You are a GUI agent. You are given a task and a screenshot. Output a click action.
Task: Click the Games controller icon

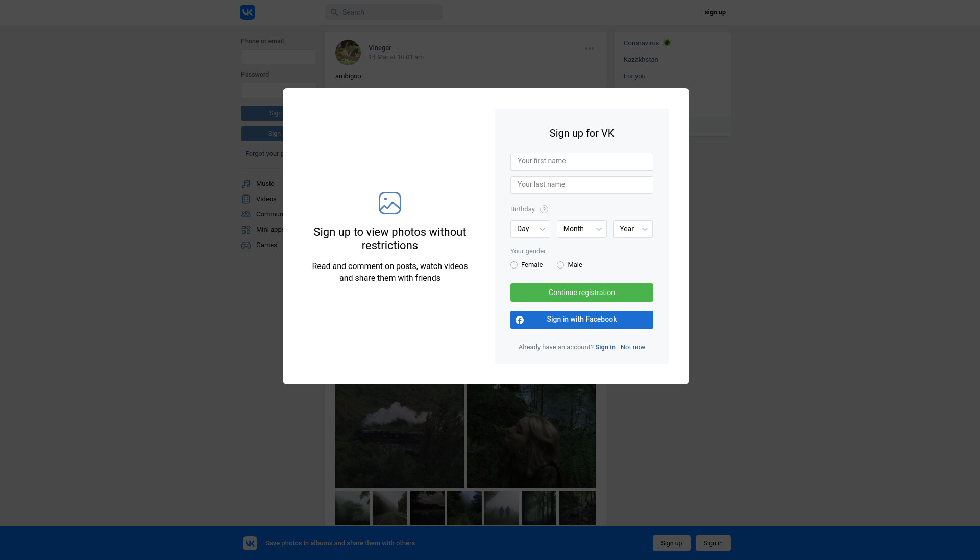pos(246,245)
